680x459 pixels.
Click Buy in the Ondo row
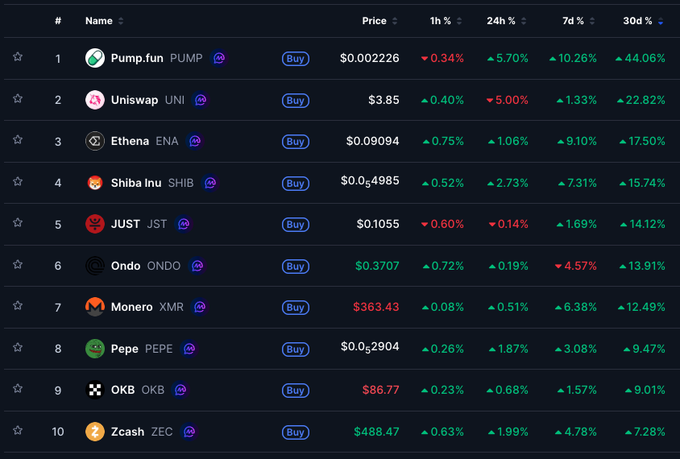[x=295, y=266]
